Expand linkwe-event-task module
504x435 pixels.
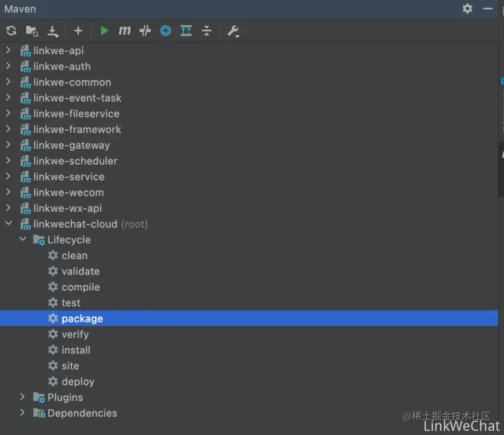coord(8,98)
